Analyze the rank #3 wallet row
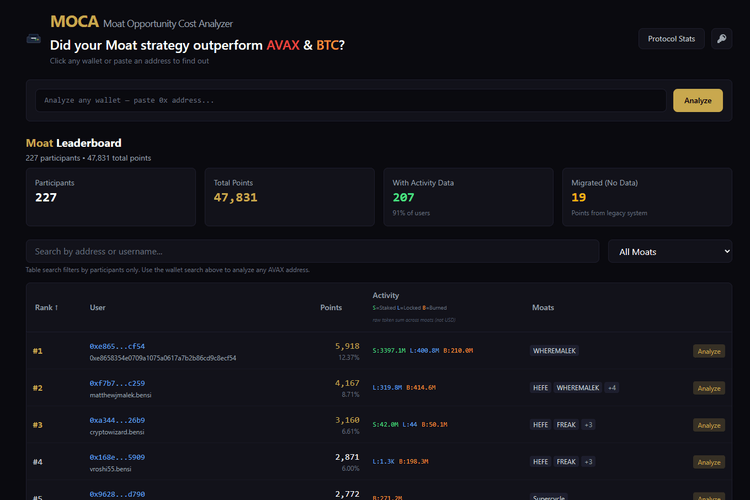The height and width of the screenshot is (500, 750). 709,425
